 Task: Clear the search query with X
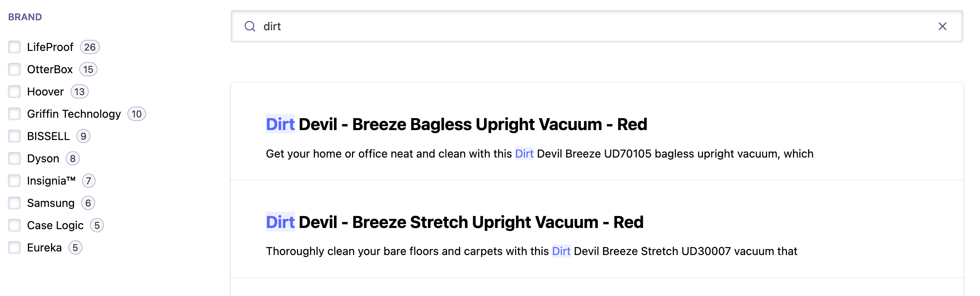pyautogui.click(x=942, y=26)
